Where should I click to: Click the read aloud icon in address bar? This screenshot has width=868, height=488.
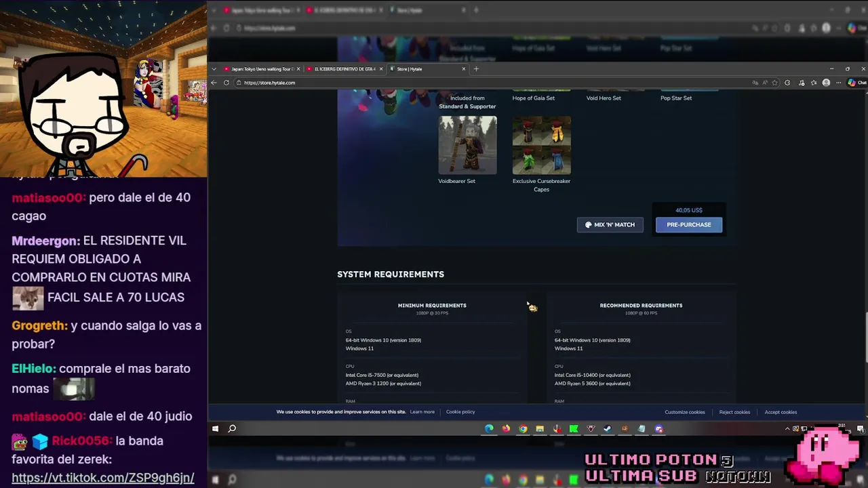(x=765, y=83)
